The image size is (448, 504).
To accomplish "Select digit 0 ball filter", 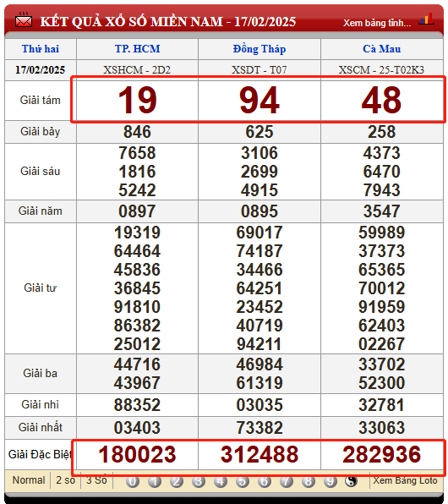I will (x=133, y=481).
